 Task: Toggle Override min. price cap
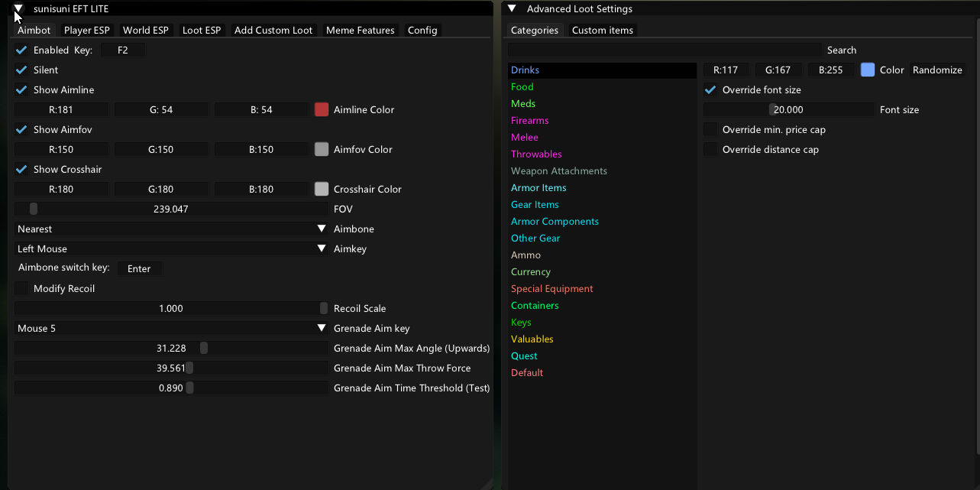711,129
